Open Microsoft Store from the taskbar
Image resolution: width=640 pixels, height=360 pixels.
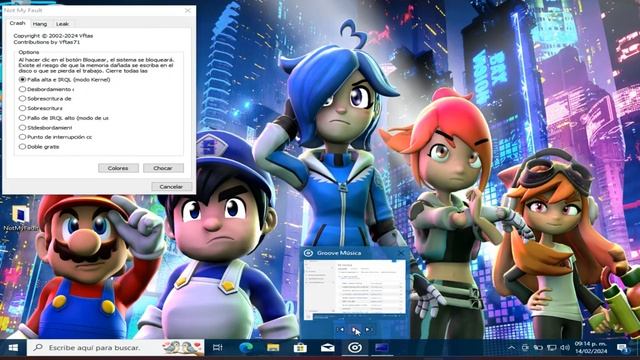tap(300, 348)
